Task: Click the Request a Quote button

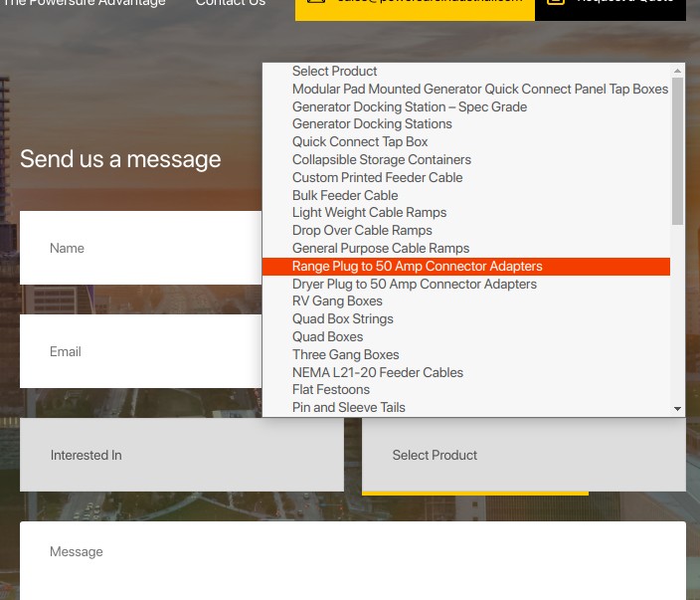Action: point(611,6)
